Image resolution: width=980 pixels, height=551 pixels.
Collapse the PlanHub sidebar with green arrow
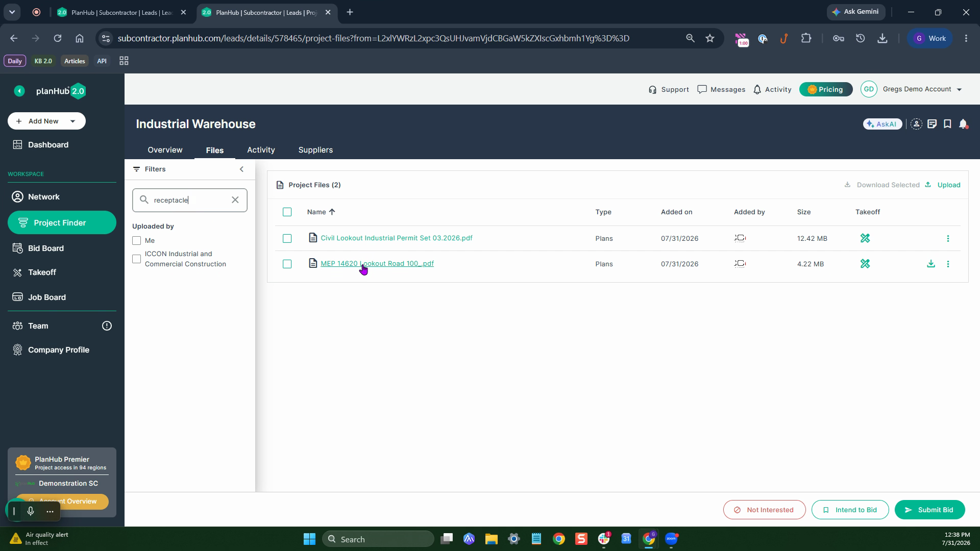click(19, 91)
